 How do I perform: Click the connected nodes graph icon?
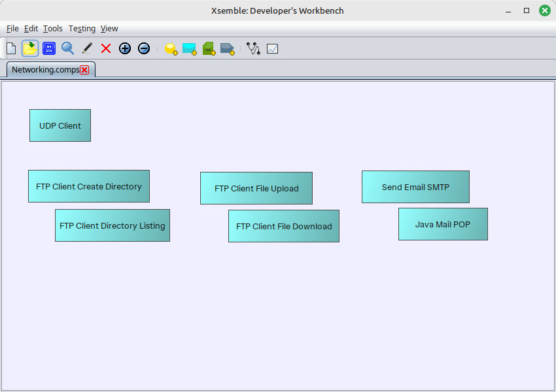point(254,48)
